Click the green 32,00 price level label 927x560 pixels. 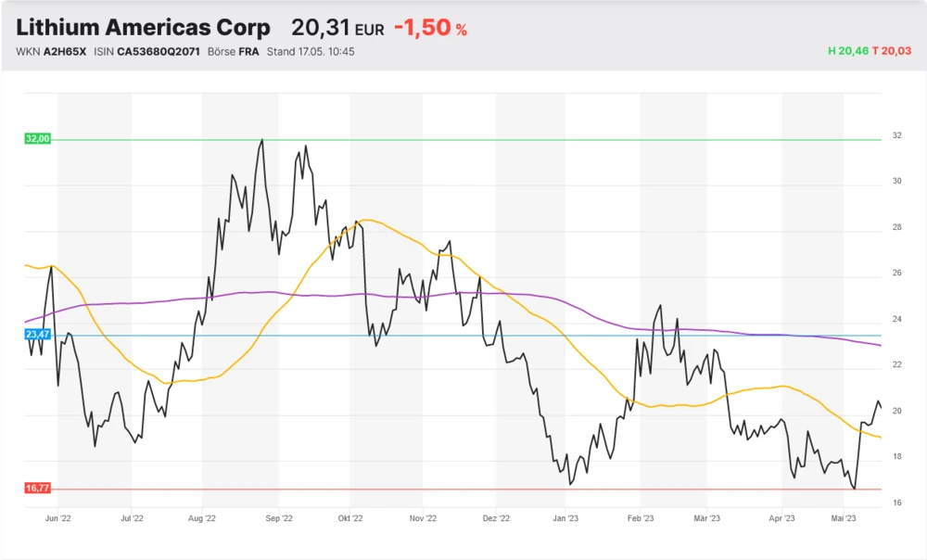38,139
